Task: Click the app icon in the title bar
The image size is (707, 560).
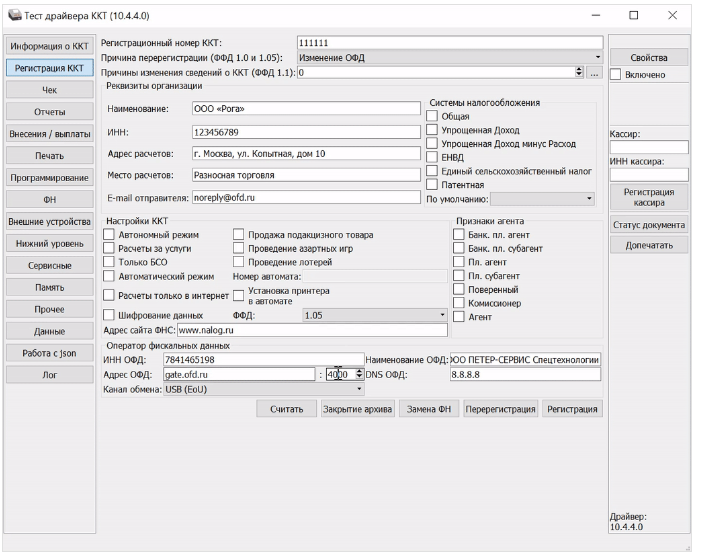Action: (x=13, y=16)
